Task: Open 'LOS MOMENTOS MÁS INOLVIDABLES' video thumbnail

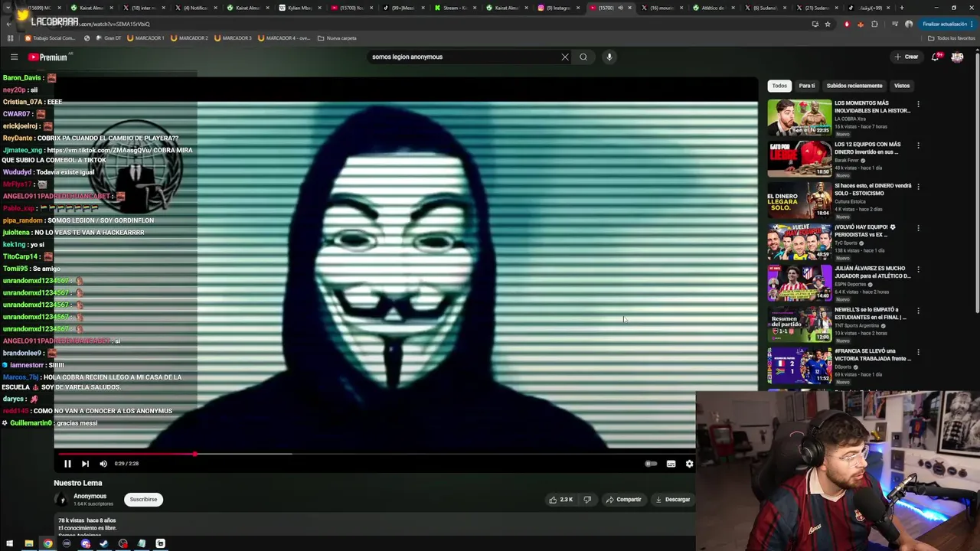Action: [x=799, y=117]
